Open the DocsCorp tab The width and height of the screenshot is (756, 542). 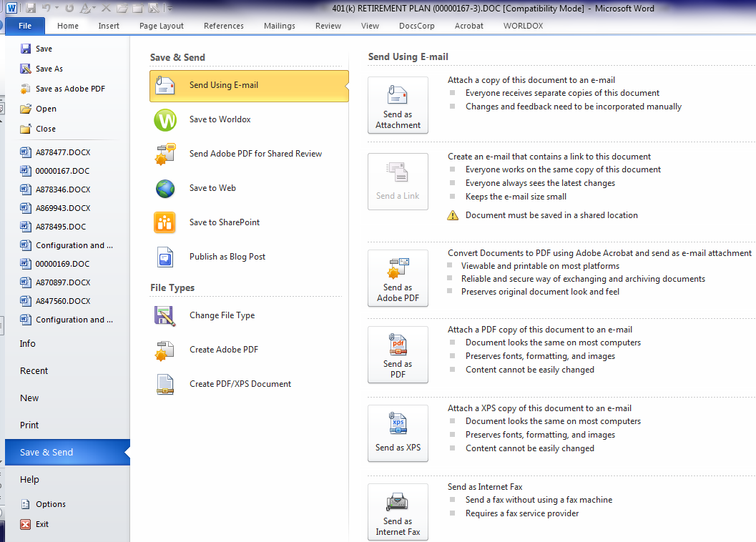click(417, 26)
